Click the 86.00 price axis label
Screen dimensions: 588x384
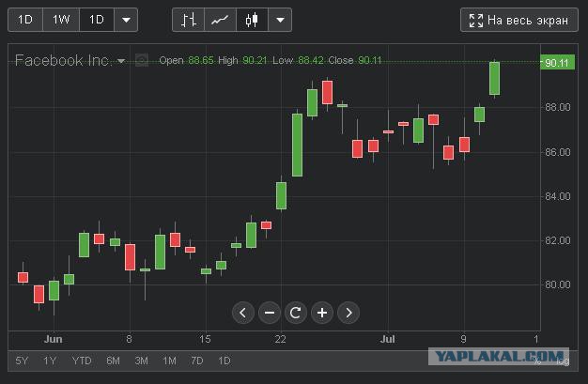click(x=558, y=152)
